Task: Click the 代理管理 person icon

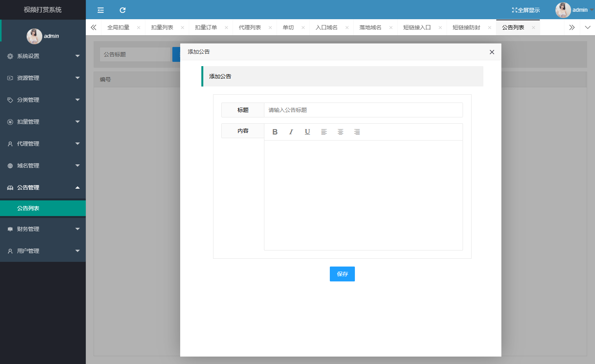Action: click(x=10, y=144)
